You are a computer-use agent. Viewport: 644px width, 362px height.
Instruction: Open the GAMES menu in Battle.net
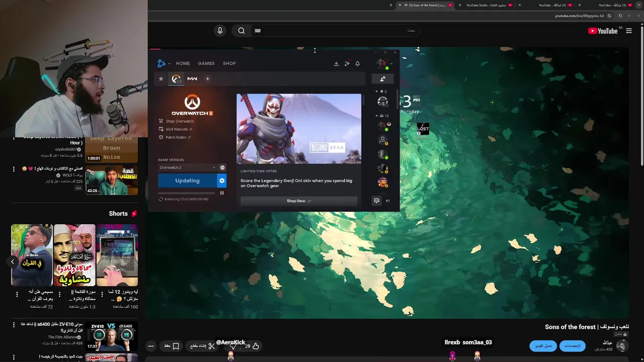point(206,63)
